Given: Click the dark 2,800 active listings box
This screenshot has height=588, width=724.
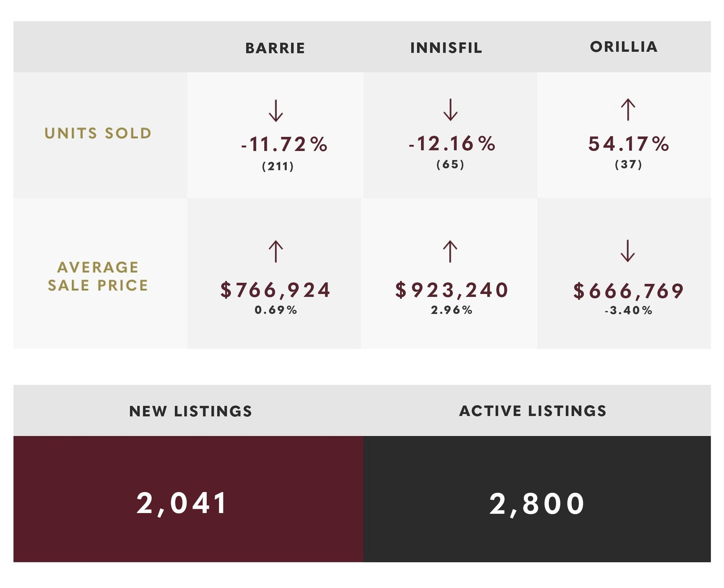Looking at the screenshot, I should pos(537,499).
